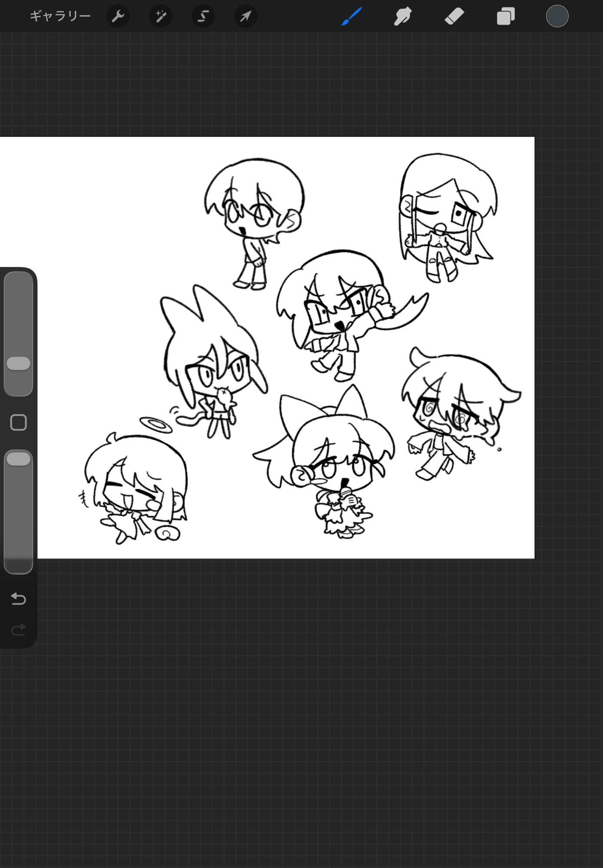Image resolution: width=603 pixels, height=868 pixels.
Task: Open the Actions wrench menu
Action: 118,16
